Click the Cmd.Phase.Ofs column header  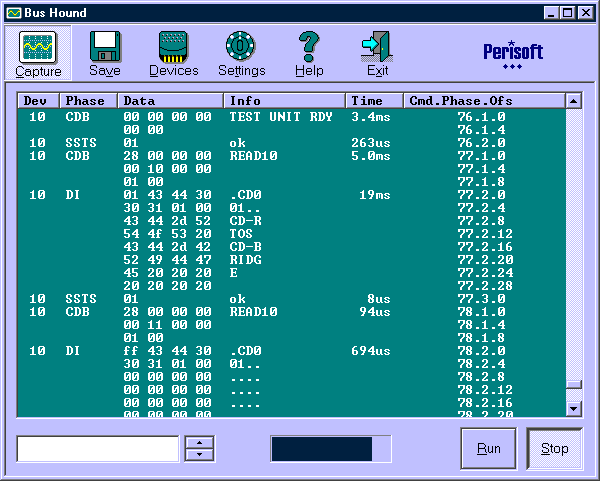tap(484, 101)
